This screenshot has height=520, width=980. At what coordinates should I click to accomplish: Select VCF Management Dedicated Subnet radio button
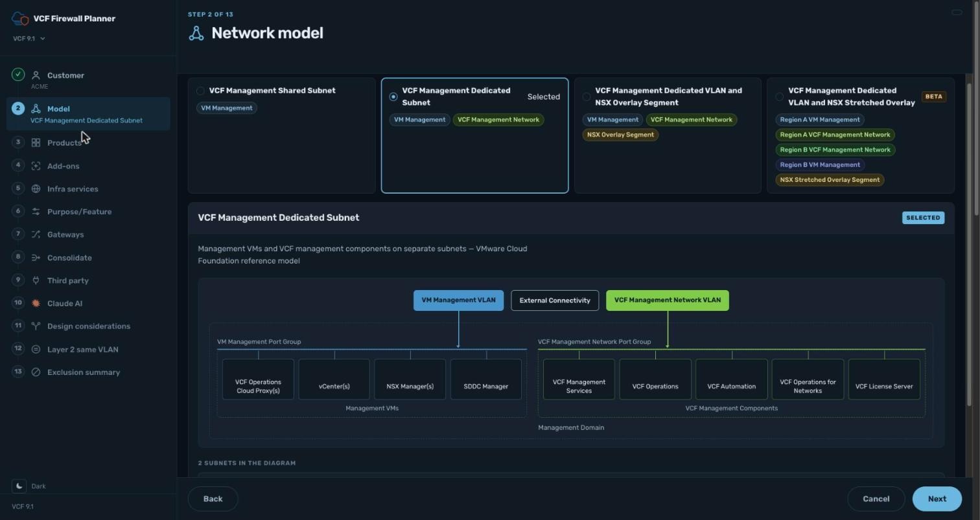coord(393,96)
